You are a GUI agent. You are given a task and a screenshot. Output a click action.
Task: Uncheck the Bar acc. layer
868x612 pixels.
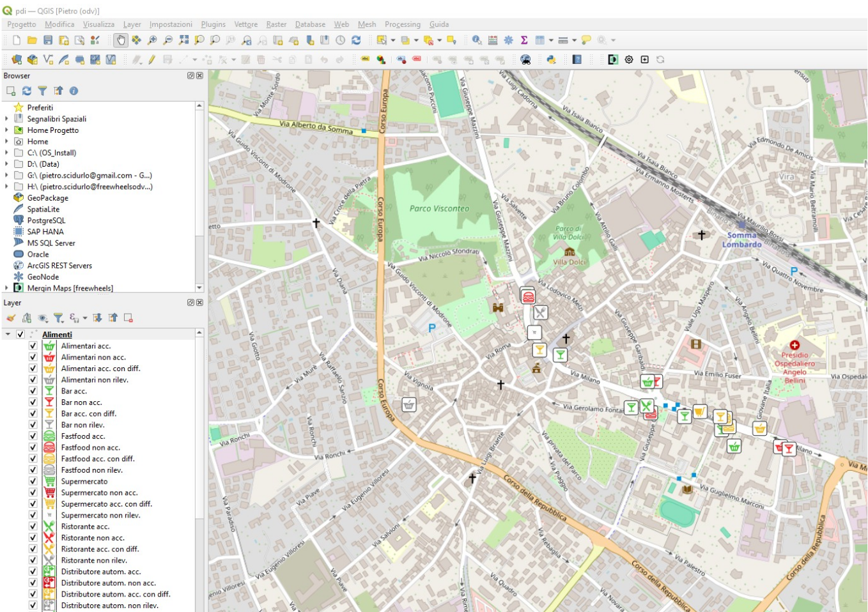[x=33, y=390]
